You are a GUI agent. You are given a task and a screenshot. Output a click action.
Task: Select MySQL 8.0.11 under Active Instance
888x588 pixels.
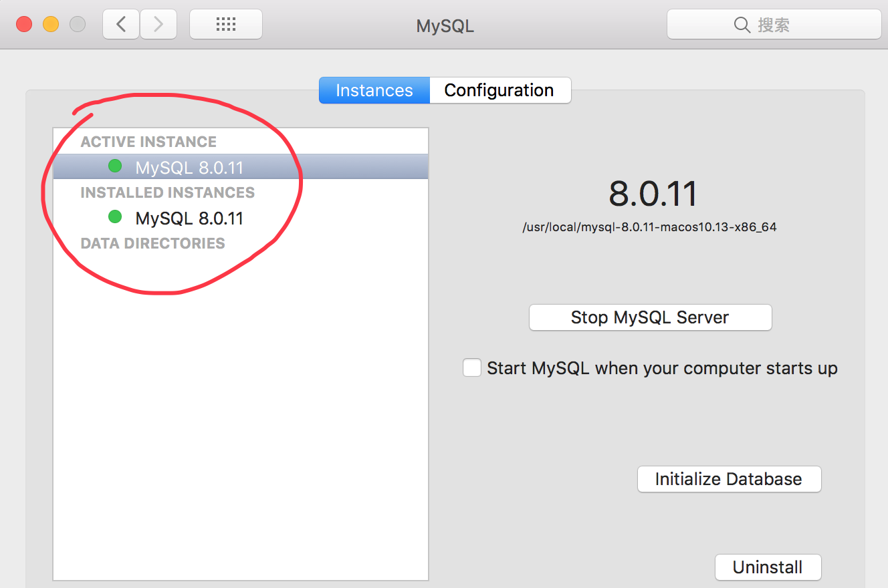point(241,166)
